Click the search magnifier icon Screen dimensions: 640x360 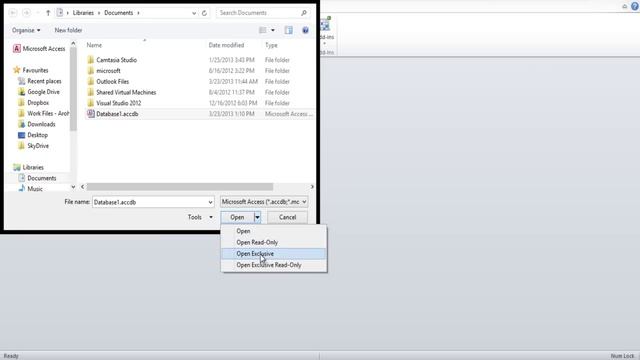(304, 13)
